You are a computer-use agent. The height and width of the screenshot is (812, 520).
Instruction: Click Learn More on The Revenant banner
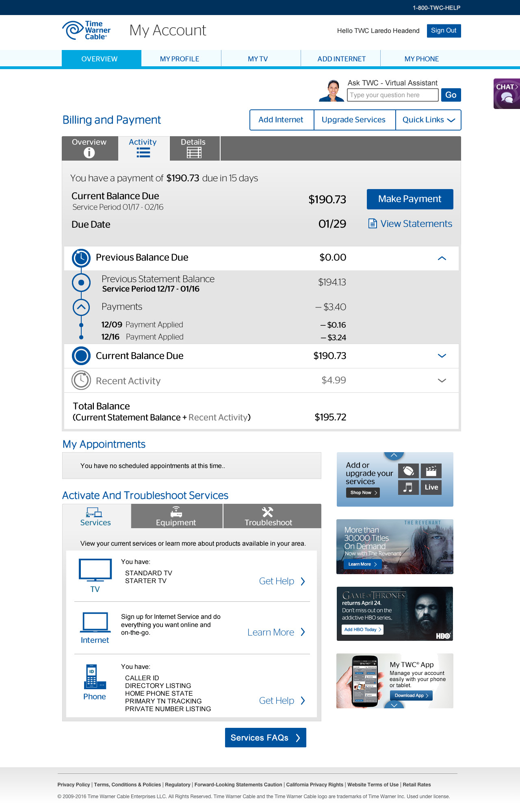(x=362, y=564)
